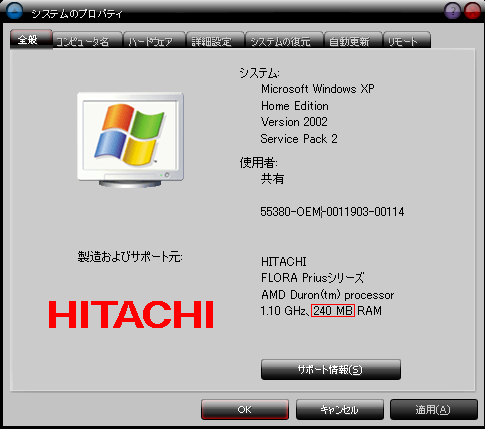This screenshot has width=485, height=429.
Task: Click the サポート情報(S) button
Action: (x=331, y=369)
